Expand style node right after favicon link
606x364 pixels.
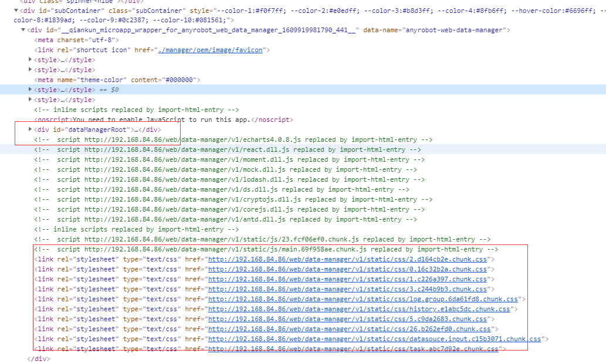pos(30,59)
